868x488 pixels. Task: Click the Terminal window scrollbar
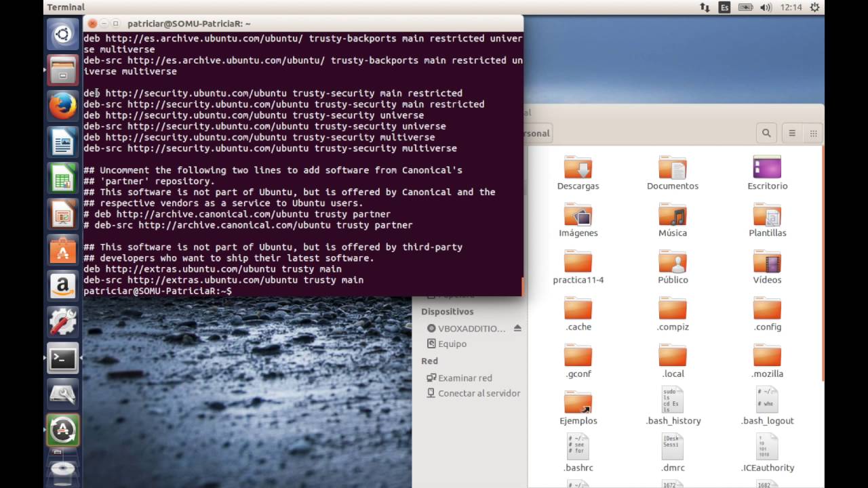point(521,286)
